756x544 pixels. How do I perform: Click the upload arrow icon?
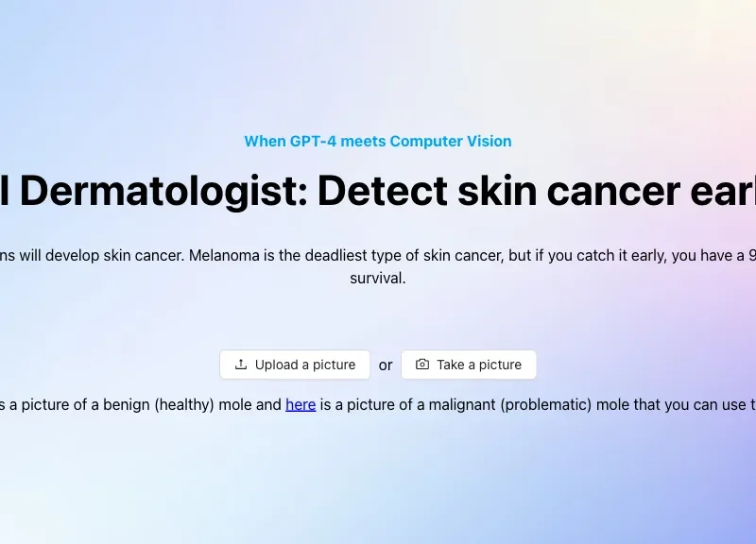pyautogui.click(x=241, y=365)
